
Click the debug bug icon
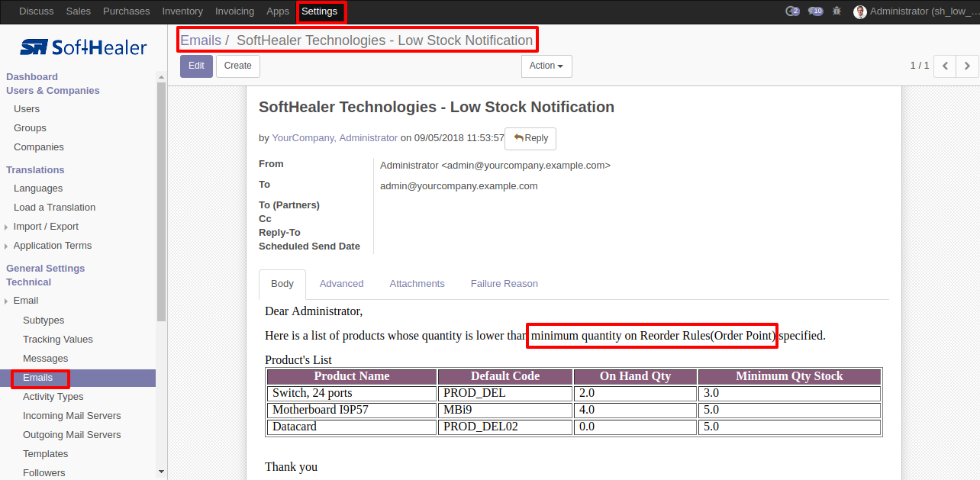coord(837,11)
